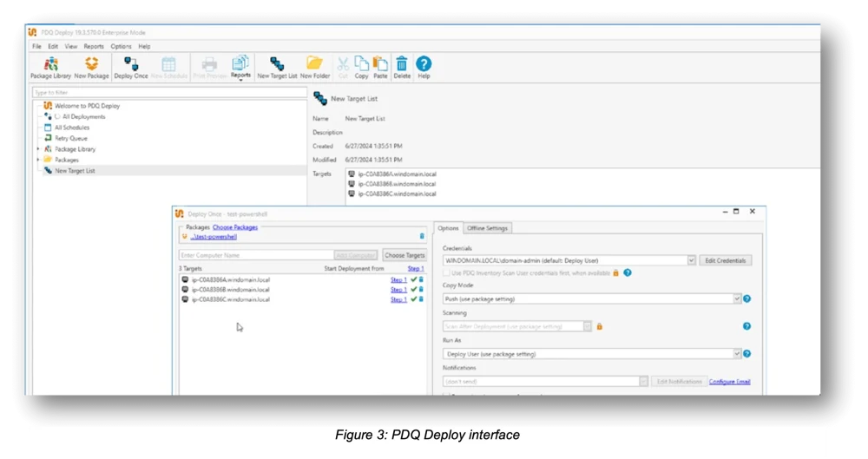The image size is (868, 459).
Task: Select ip-C0A8386C.windomain.local in main Targets list
Action: pos(397,193)
